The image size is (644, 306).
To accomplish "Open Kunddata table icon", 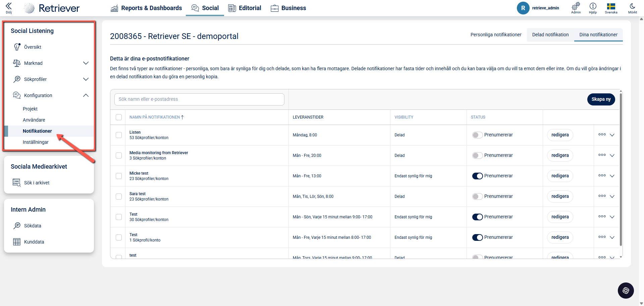I will [x=16, y=242].
